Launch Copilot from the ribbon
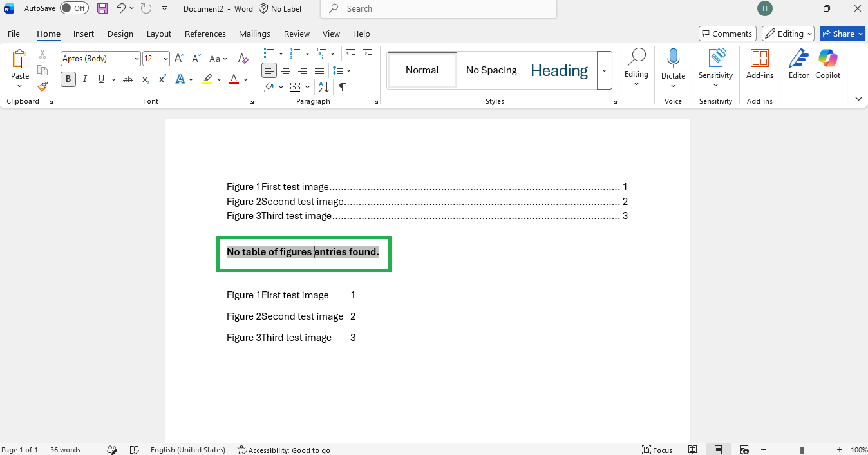Screen dimensions: 868x455 pyautogui.click(x=828, y=65)
